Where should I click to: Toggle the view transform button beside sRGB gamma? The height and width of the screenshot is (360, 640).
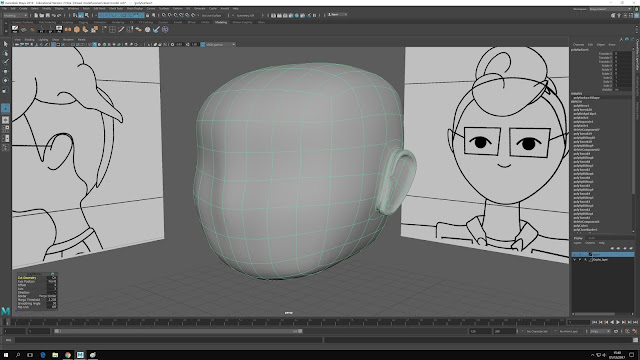click(203, 44)
